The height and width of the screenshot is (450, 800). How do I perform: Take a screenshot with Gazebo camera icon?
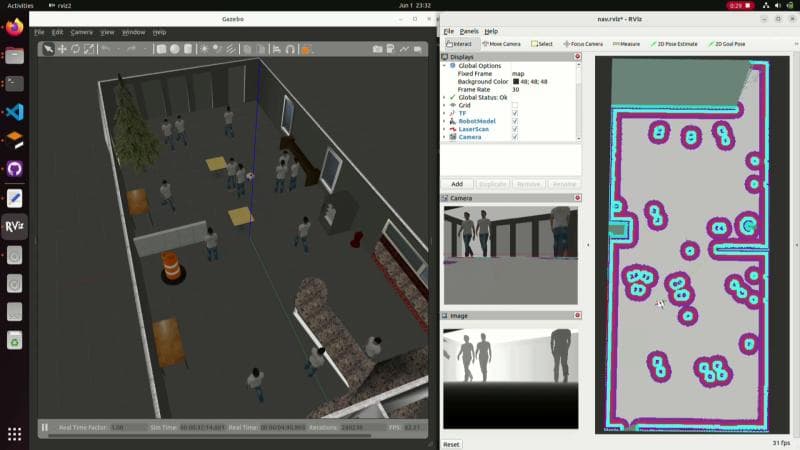pos(378,49)
